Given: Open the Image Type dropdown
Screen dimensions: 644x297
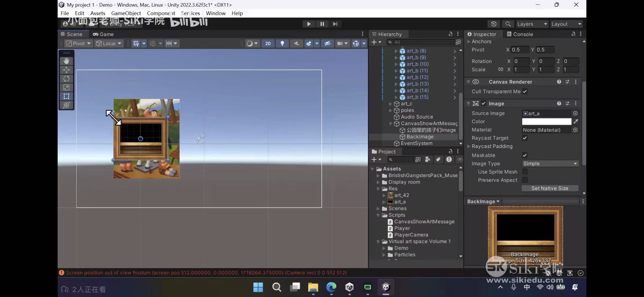Looking at the screenshot, I should pyautogui.click(x=550, y=164).
